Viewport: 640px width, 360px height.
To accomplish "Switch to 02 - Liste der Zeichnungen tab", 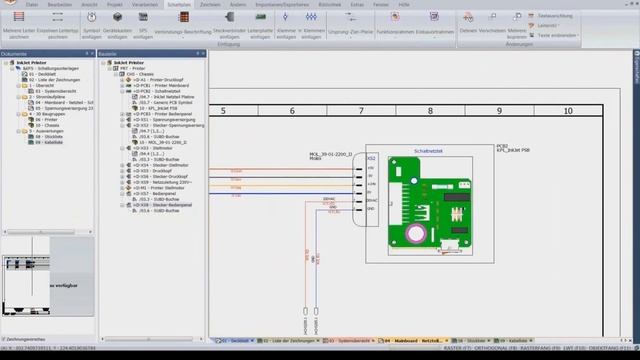I will click(x=288, y=340).
